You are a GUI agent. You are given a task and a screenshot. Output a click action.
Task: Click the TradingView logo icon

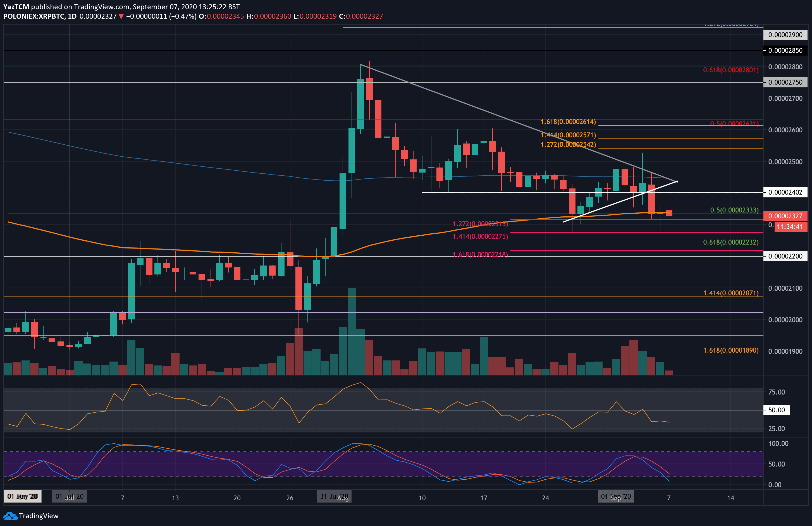point(10,516)
